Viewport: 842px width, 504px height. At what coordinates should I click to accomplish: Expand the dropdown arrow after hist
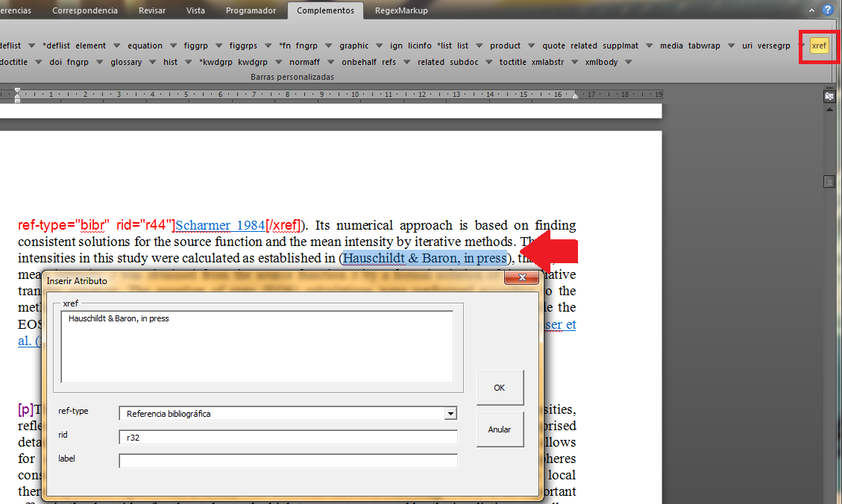187,62
